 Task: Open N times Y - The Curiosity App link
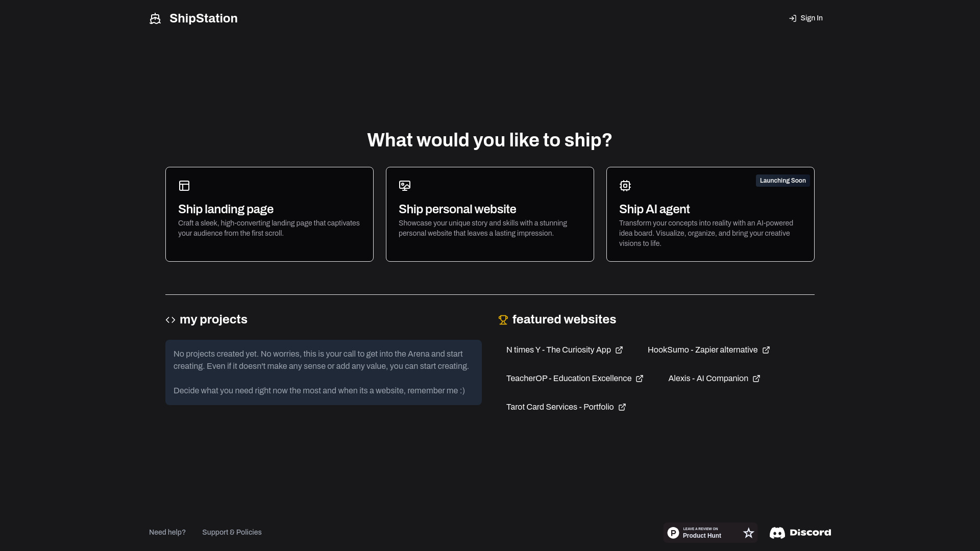pos(564,350)
